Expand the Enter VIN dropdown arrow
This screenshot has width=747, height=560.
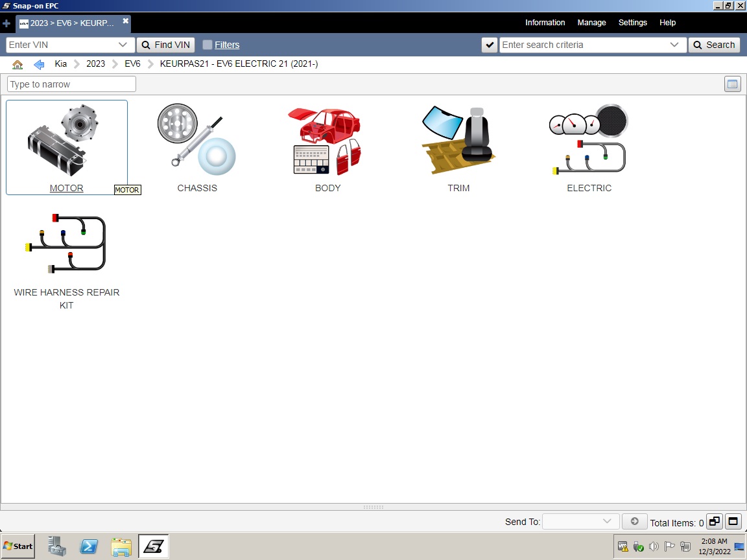pos(123,45)
